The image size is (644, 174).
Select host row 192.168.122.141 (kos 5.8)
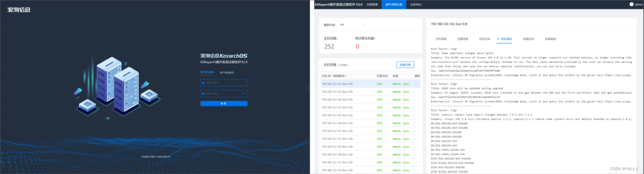(370, 108)
